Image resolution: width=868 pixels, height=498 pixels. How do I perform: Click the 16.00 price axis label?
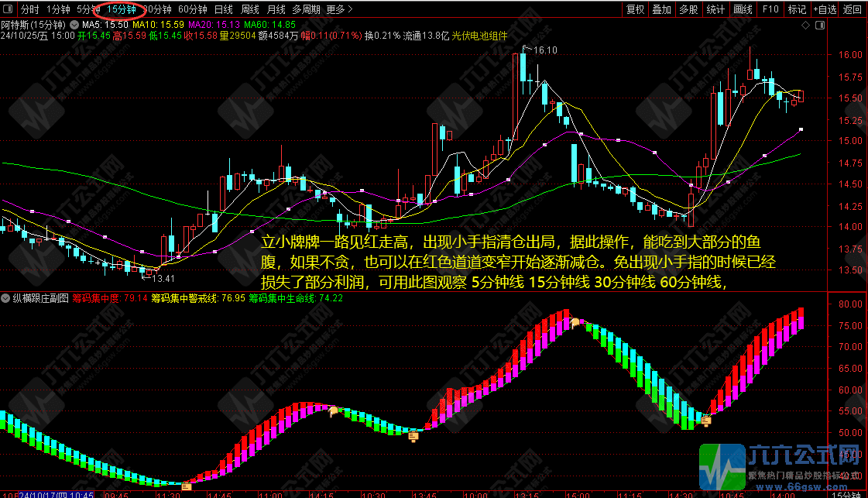point(850,55)
